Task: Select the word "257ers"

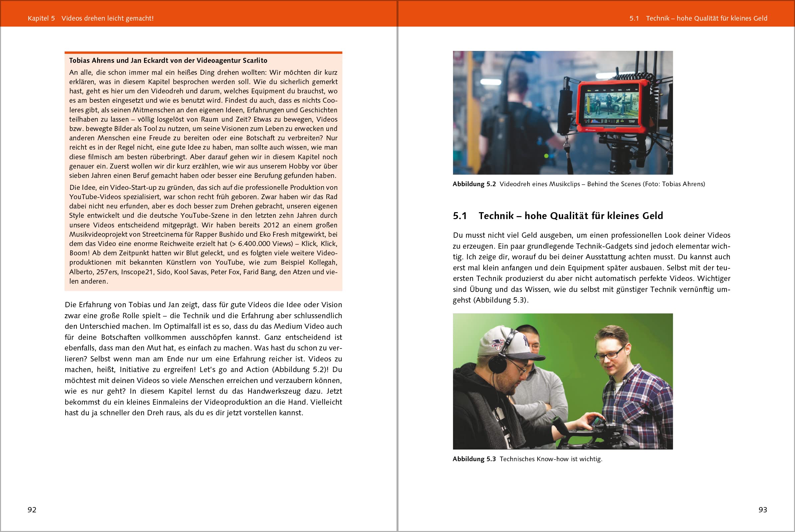Action: pyautogui.click(x=106, y=272)
